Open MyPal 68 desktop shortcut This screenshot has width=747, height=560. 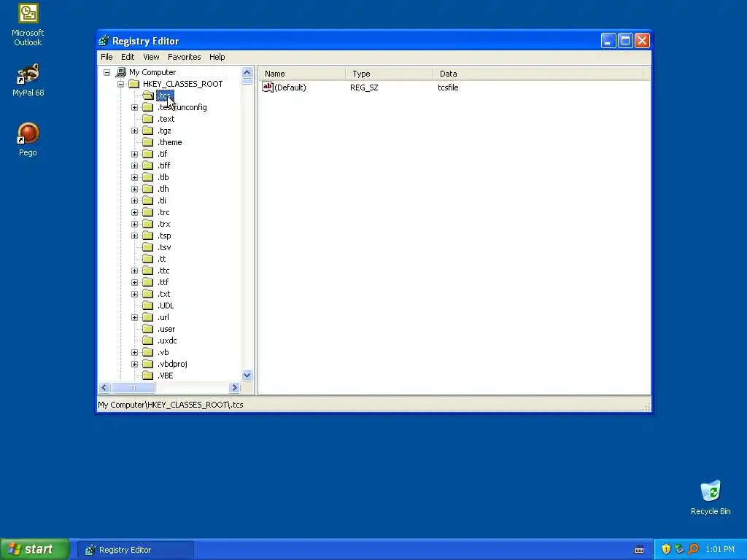(28, 80)
